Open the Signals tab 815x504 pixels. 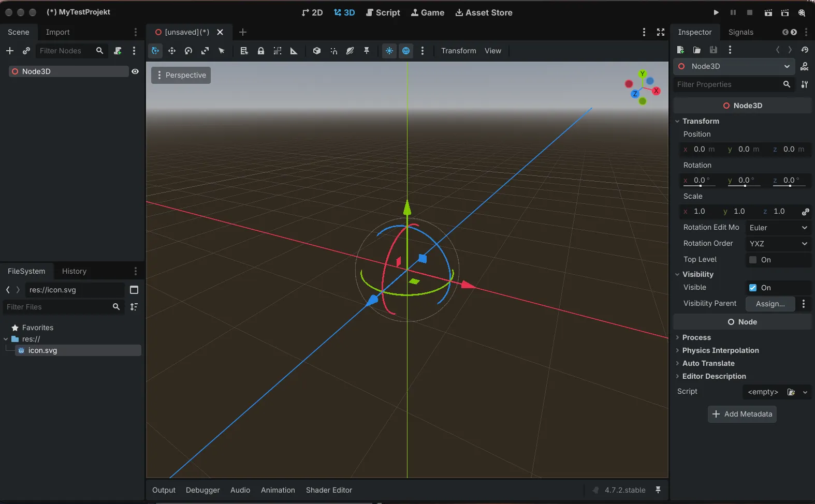740,32
